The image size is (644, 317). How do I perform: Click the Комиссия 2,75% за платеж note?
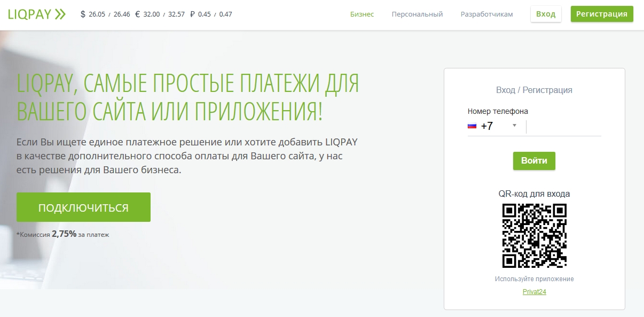62,234
